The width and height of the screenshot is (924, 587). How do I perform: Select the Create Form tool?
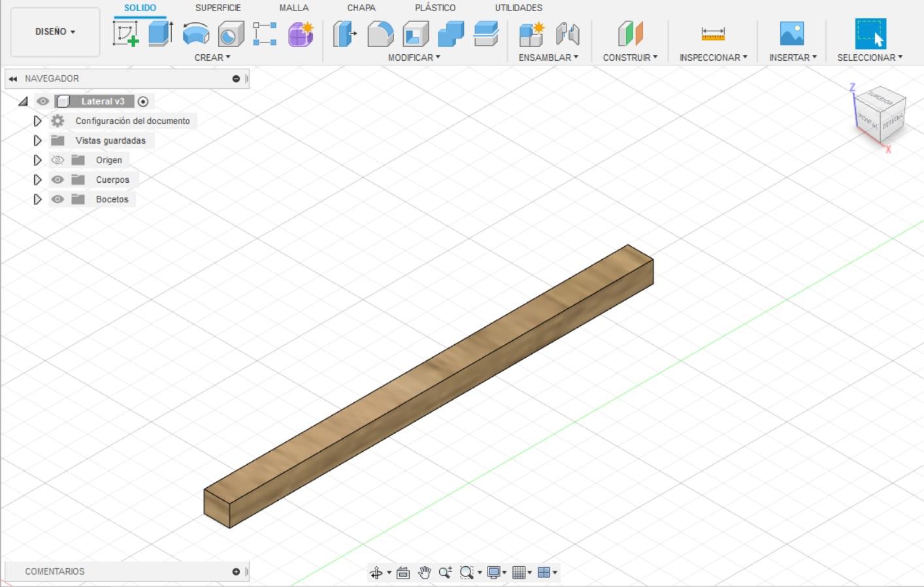pyautogui.click(x=301, y=33)
